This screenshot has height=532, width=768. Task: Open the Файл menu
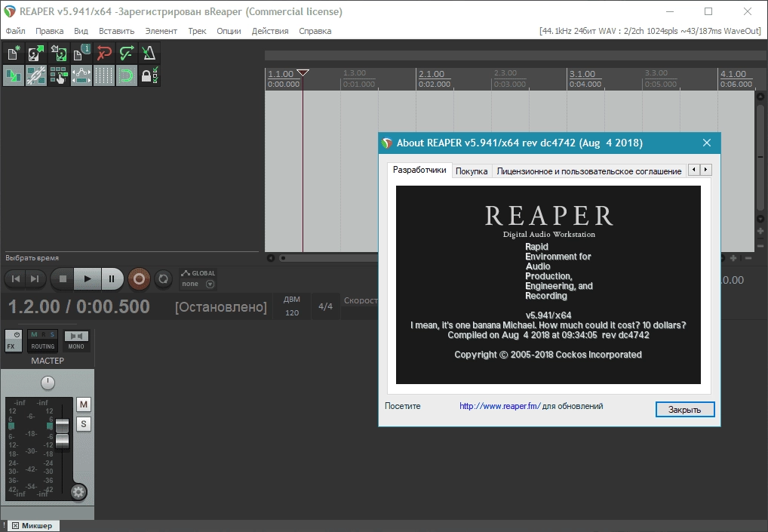coord(15,31)
